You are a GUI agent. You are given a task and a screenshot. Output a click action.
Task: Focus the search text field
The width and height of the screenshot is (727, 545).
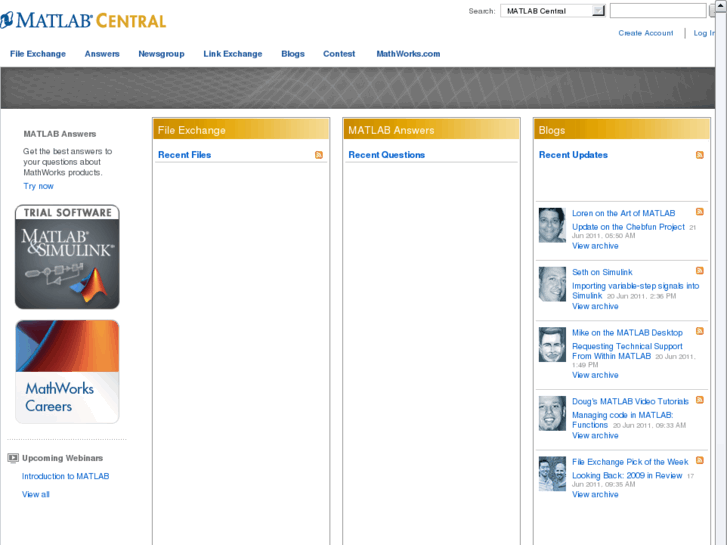point(658,11)
